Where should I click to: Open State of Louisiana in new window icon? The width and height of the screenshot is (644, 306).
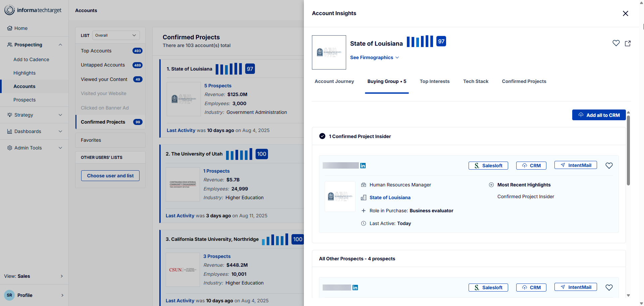click(628, 43)
